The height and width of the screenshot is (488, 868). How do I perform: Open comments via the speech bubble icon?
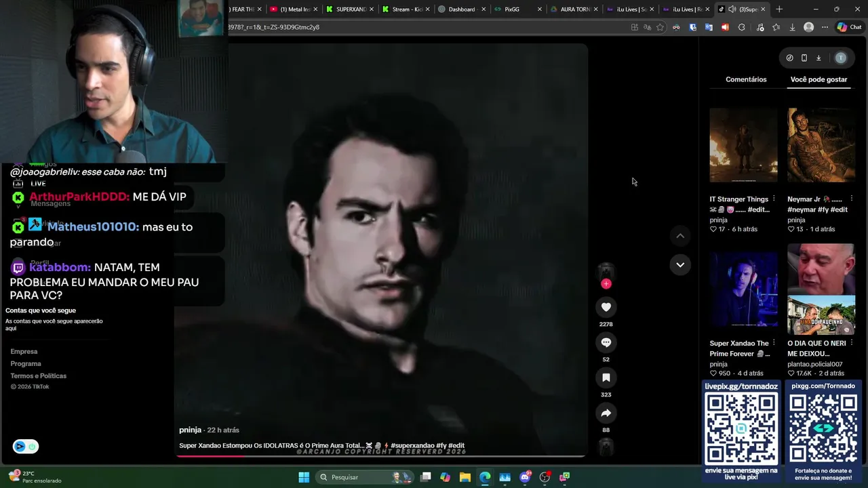606,342
